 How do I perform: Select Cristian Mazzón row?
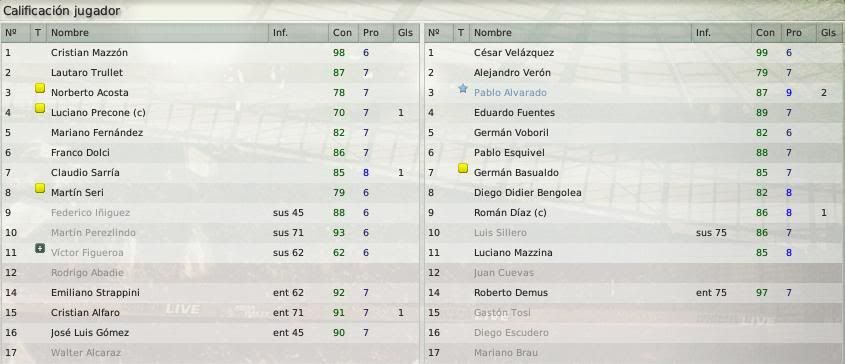coord(210,53)
